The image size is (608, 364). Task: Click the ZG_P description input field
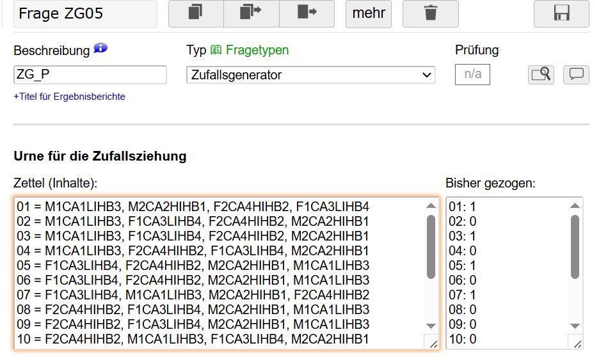coord(90,75)
